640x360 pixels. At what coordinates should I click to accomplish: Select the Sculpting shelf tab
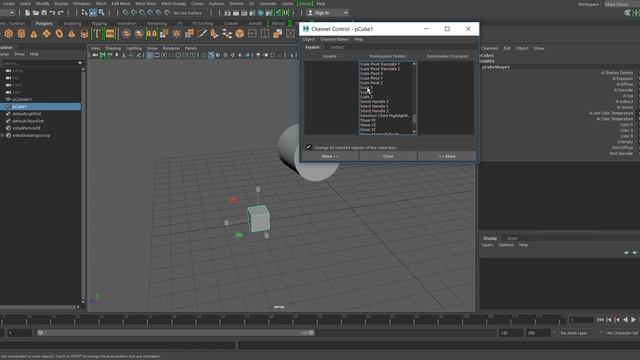coord(72,23)
